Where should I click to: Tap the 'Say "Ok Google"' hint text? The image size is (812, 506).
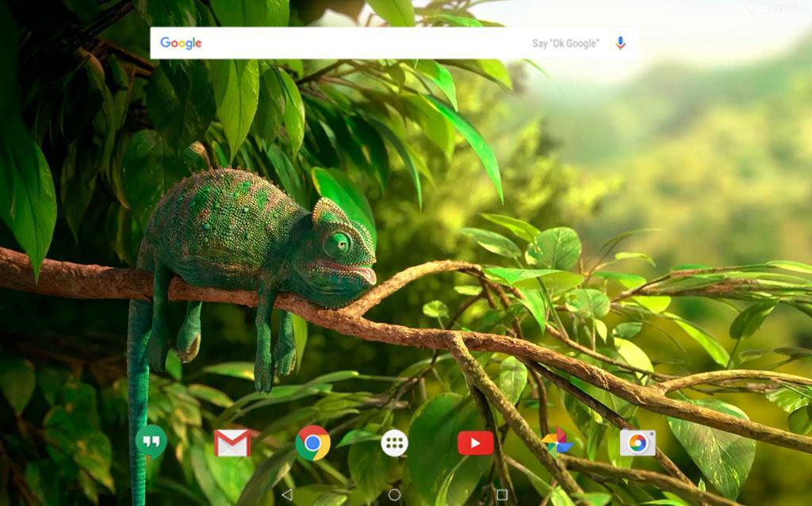click(565, 44)
